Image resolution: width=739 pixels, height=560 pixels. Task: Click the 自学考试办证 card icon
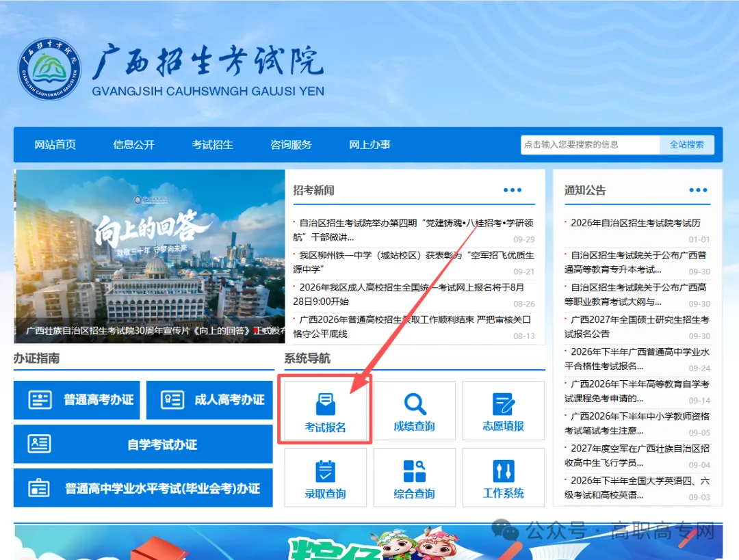pyautogui.click(x=40, y=444)
